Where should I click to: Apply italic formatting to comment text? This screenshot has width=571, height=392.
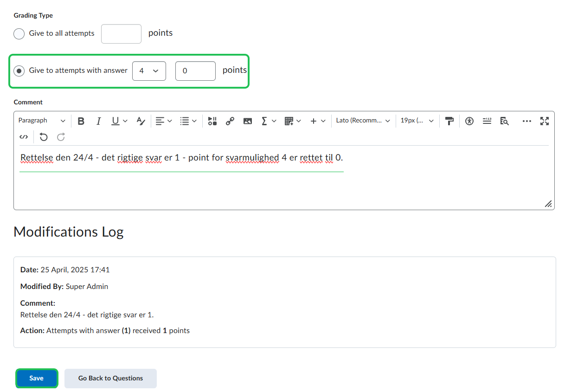click(98, 121)
